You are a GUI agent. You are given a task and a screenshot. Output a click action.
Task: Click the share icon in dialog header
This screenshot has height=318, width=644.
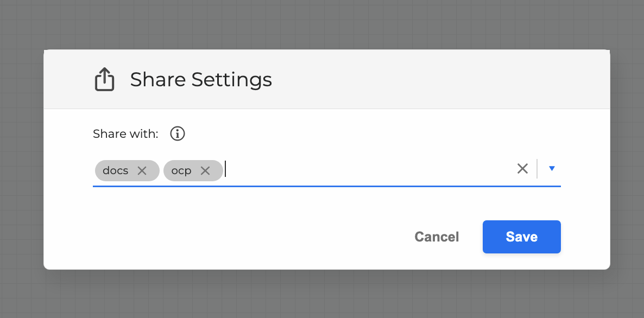(x=104, y=80)
